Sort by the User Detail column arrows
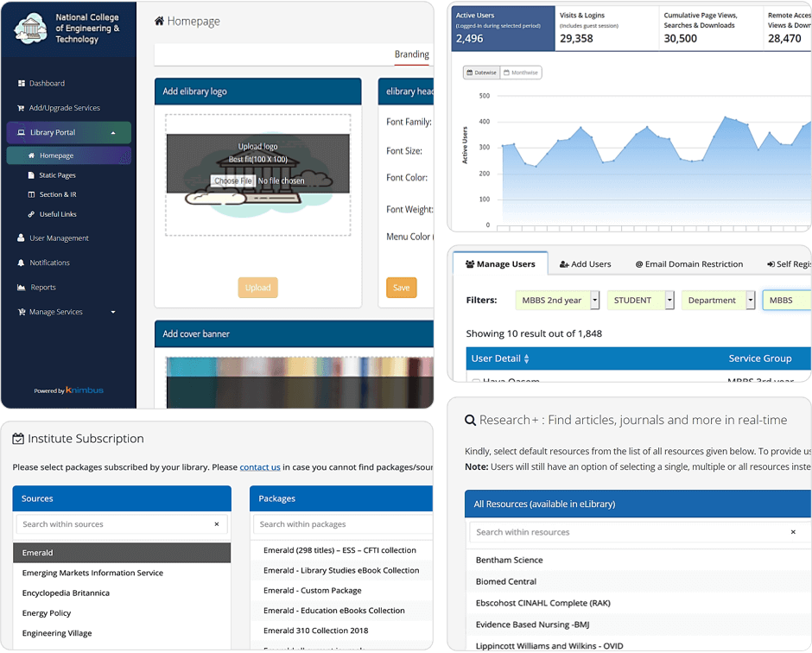 pos(526,358)
